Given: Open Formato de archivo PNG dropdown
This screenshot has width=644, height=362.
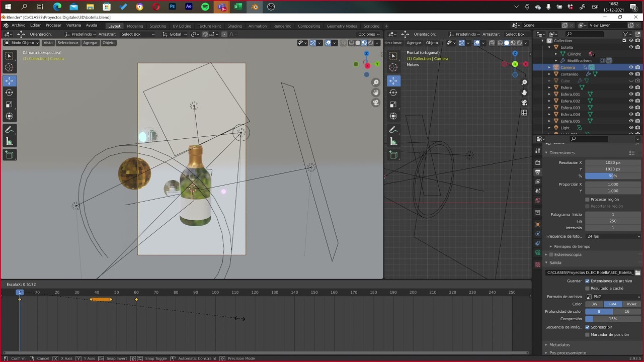Looking at the screenshot, I should tap(613, 297).
